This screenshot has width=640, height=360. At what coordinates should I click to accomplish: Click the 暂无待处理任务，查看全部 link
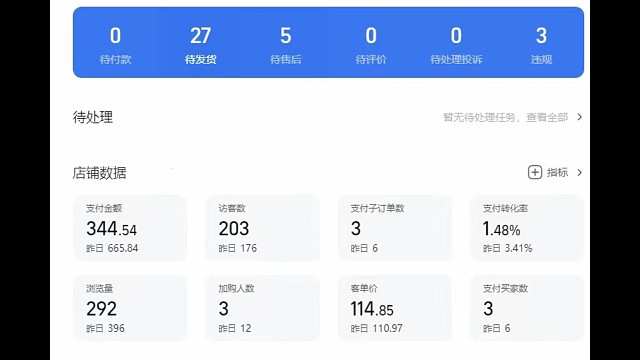[505, 118]
